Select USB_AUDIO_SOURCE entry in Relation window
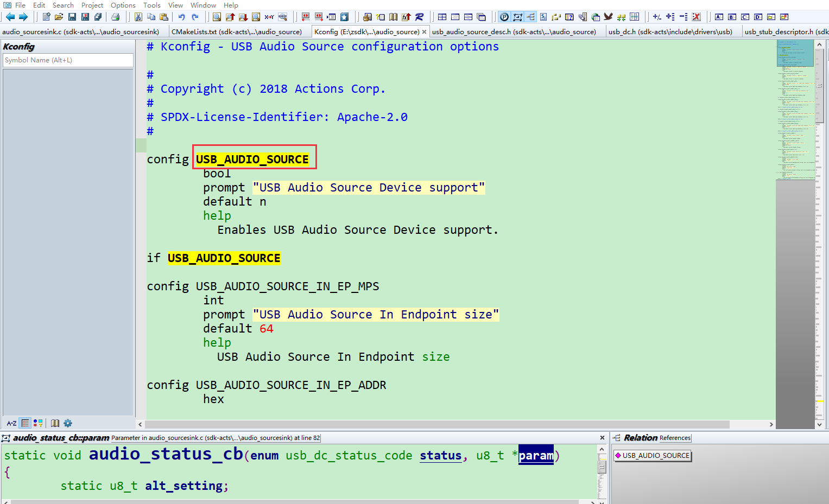This screenshot has height=504, width=829. [655, 456]
